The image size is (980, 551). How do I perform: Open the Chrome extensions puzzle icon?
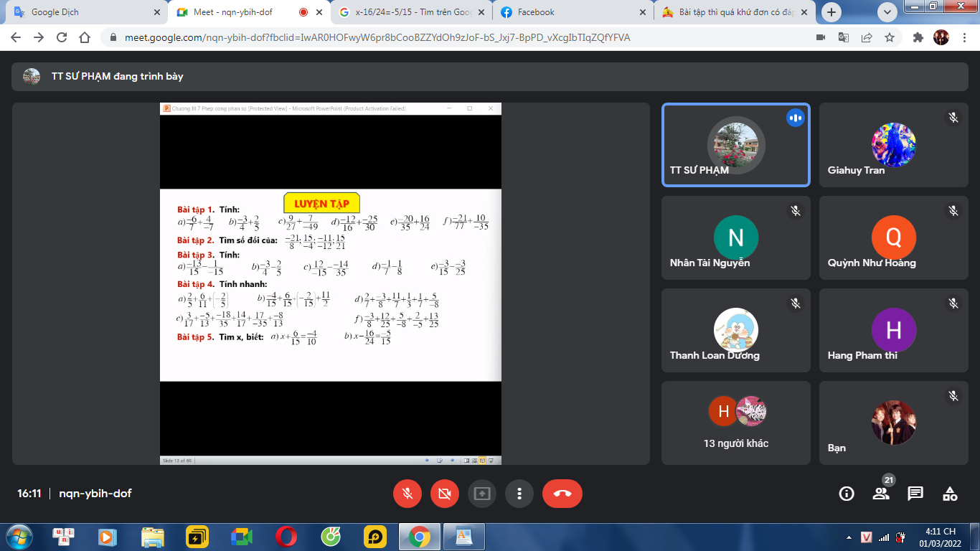point(918,37)
